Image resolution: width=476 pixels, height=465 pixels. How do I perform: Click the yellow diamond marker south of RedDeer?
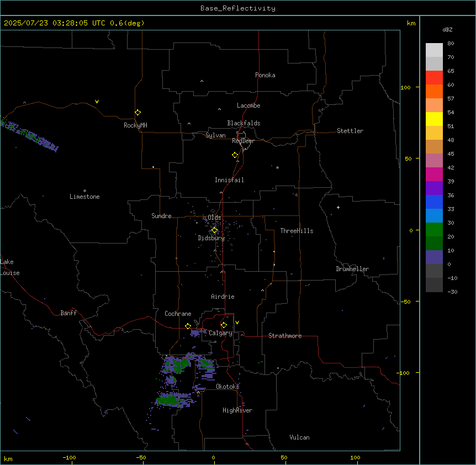[x=235, y=155]
